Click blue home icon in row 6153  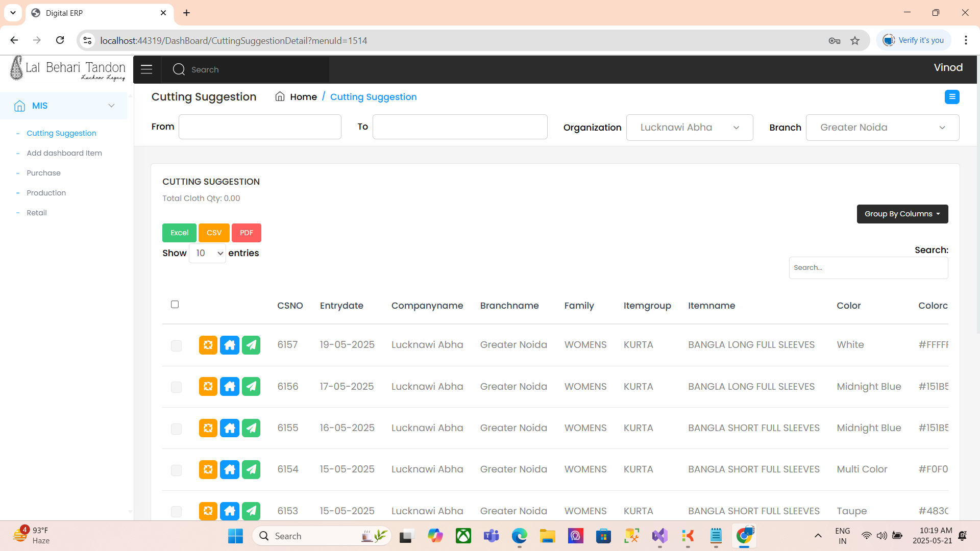point(230,511)
